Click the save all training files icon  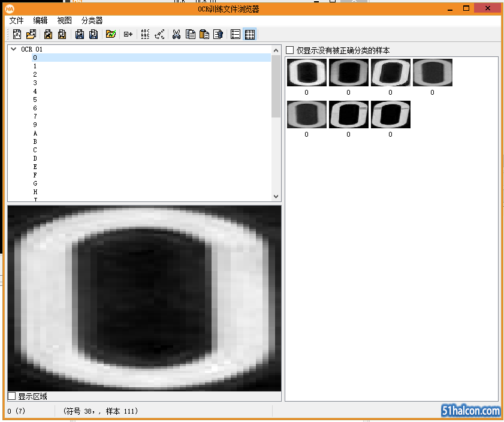coord(93,34)
